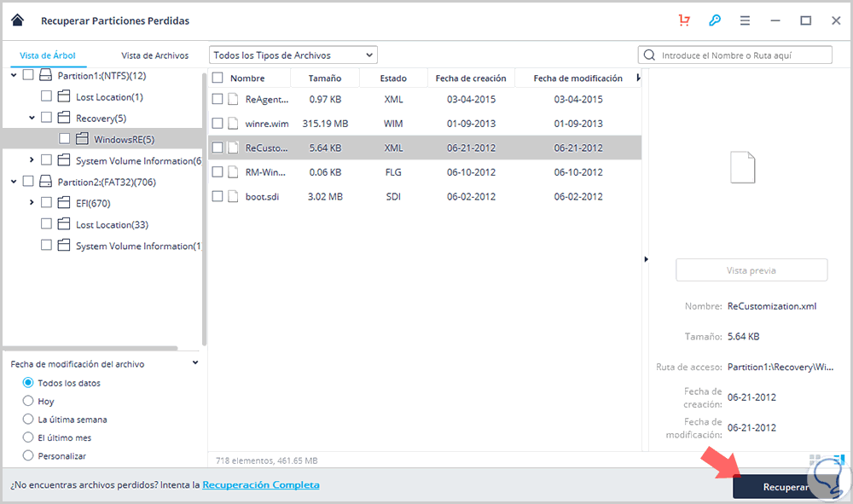The height and width of the screenshot is (504, 853).
Task: Collapse preview panel with side arrow
Action: [x=646, y=259]
